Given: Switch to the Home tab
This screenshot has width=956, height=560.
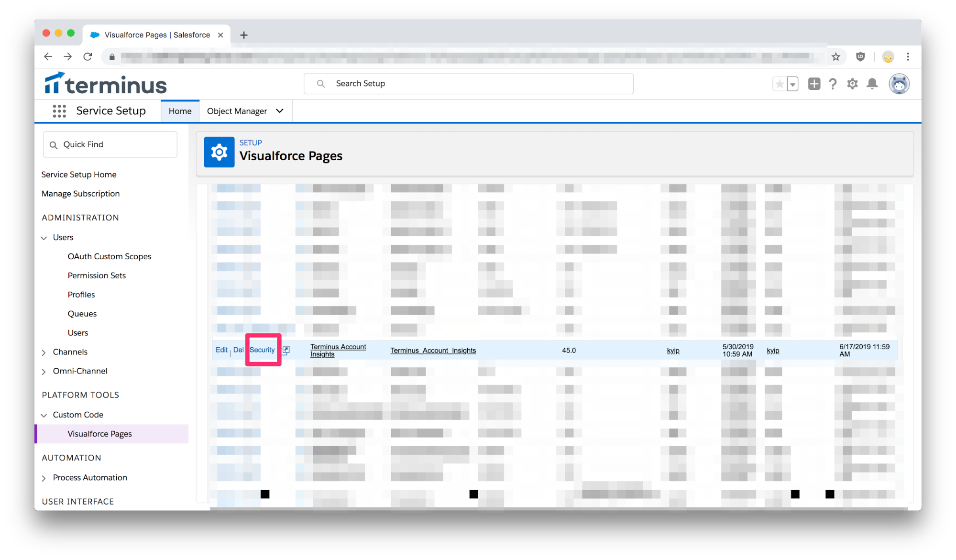Looking at the screenshot, I should (x=180, y=111).
